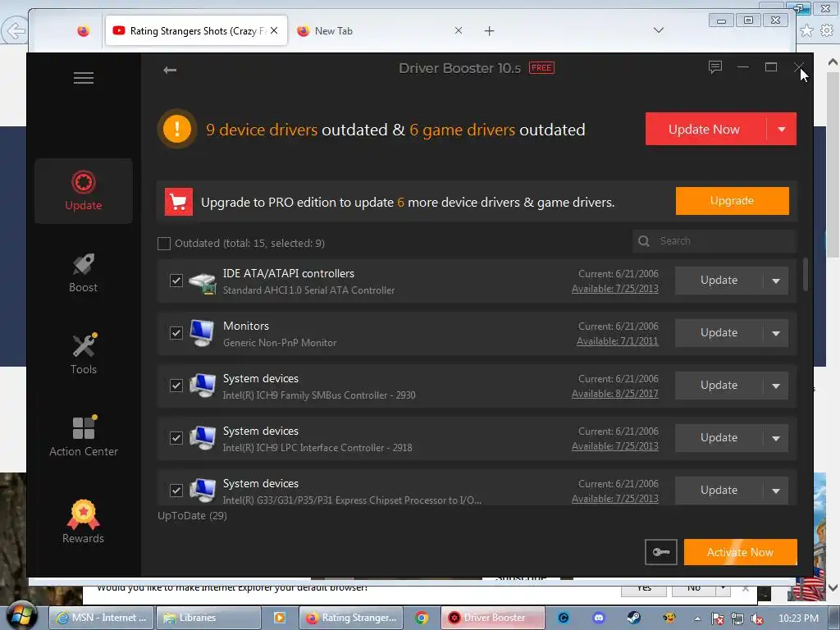Expand the Update dropdown for Monitors
Viewport: 840px width, 630px height.
tap(776, 333)
